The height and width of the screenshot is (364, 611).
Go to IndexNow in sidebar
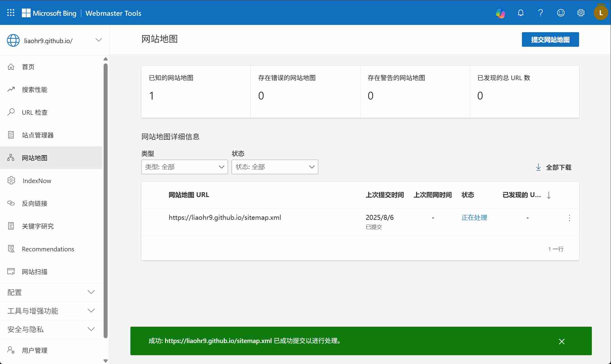(x=37, y=181)
